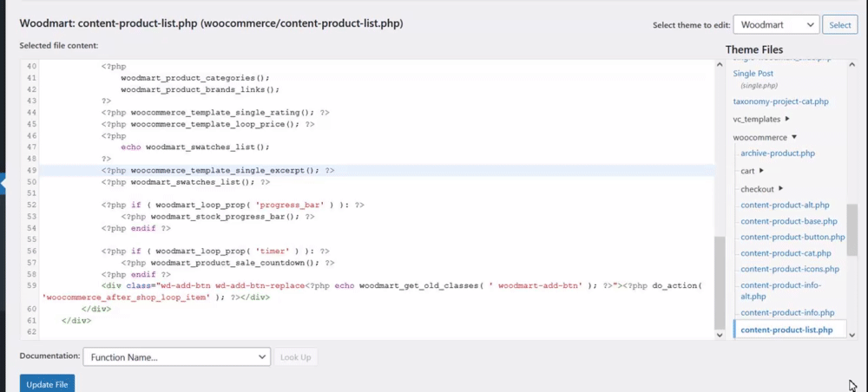The image size is (868, 392).
Task: Expand the cart folder arrow
Action: (x=761, y=171)
